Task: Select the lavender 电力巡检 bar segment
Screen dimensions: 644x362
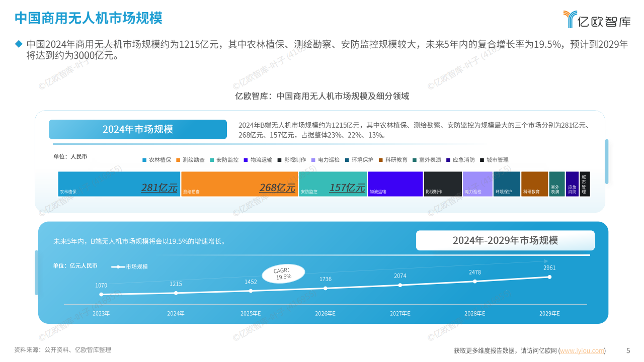Action: pyautogui.click(x=477, y=184)
